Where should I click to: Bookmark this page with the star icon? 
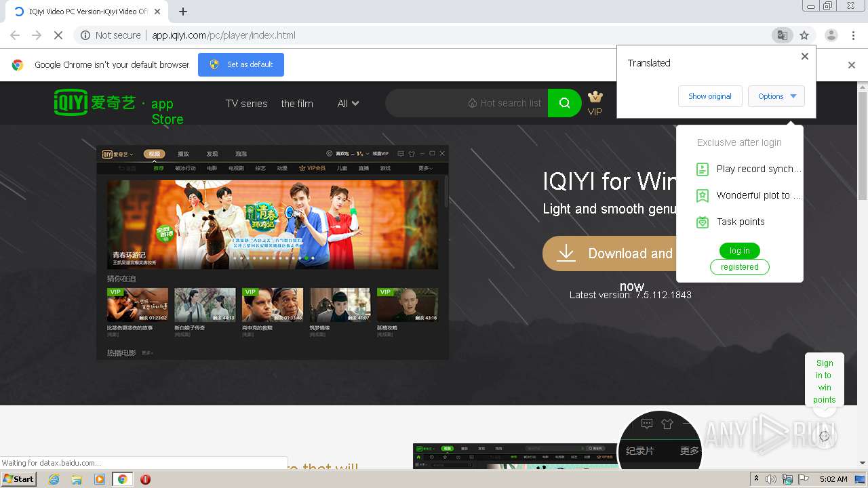click(x=804, y=35)
